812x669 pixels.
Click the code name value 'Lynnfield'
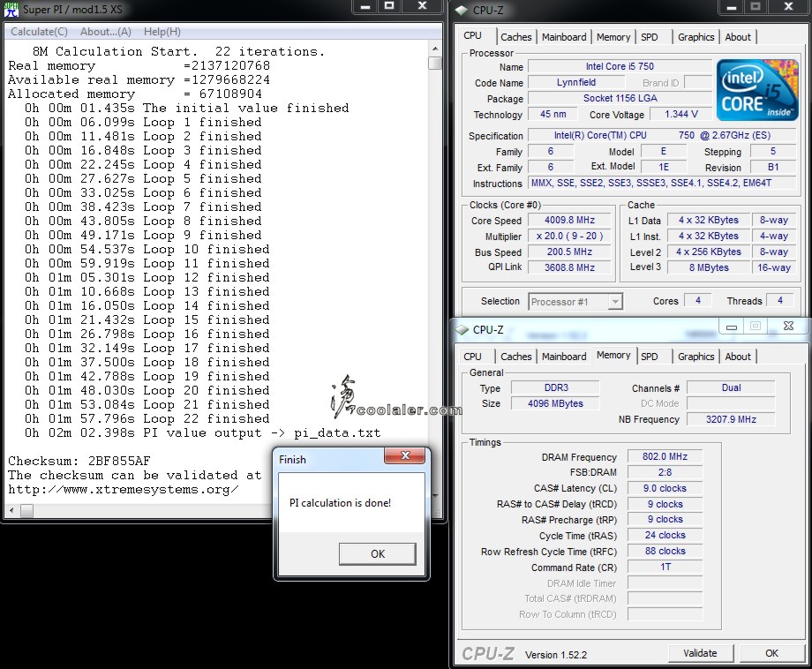tap(575, 82)
